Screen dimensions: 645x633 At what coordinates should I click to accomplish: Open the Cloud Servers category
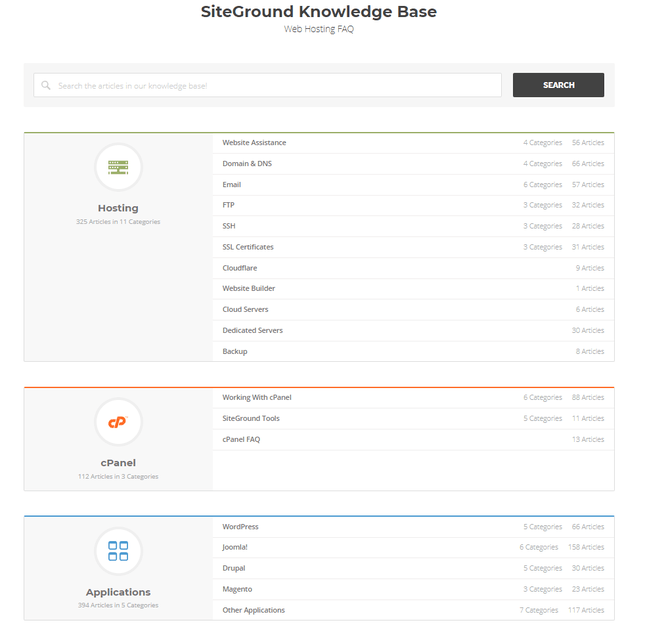click(x=245, y=309)
